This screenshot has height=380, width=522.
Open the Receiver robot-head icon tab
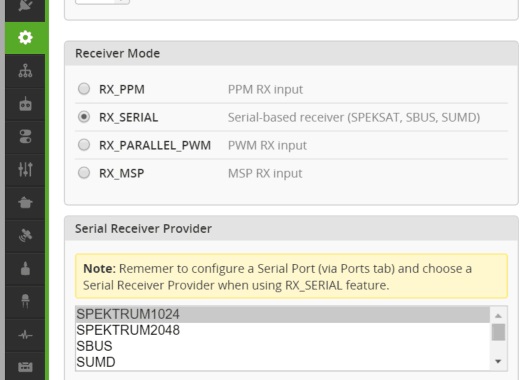pos(25,104)
